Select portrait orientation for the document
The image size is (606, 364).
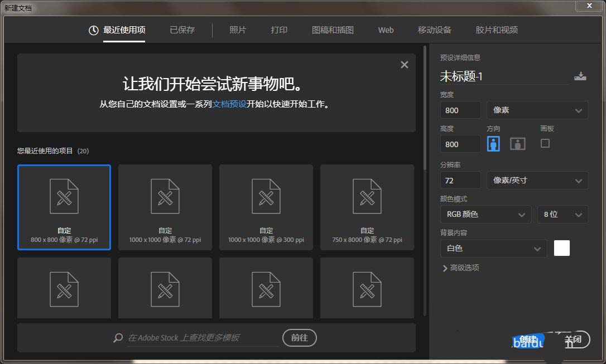click(x=493, y=143)
